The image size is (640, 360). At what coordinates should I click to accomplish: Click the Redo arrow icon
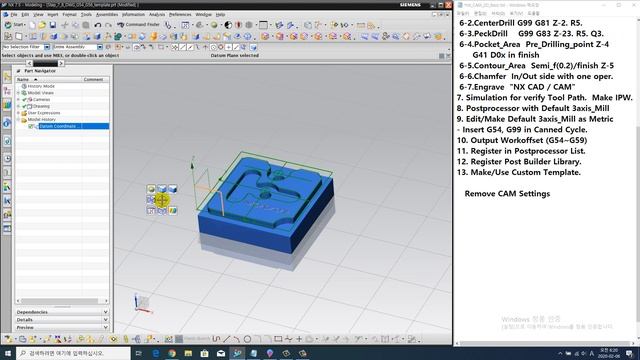click(108, 25)
